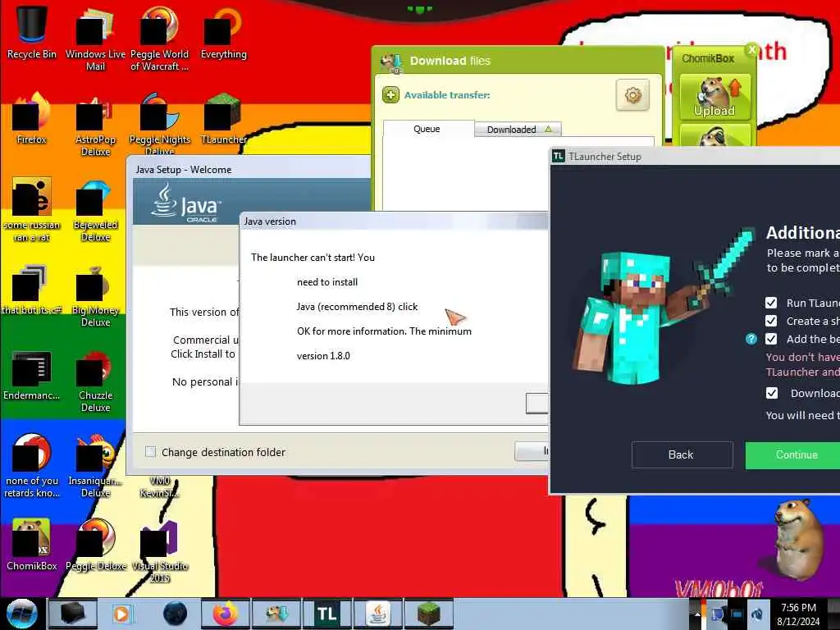The height and width of the screenshot is (630, 840).
Task: Click the dark folder taskbar icon
Action: coord(72,614)
